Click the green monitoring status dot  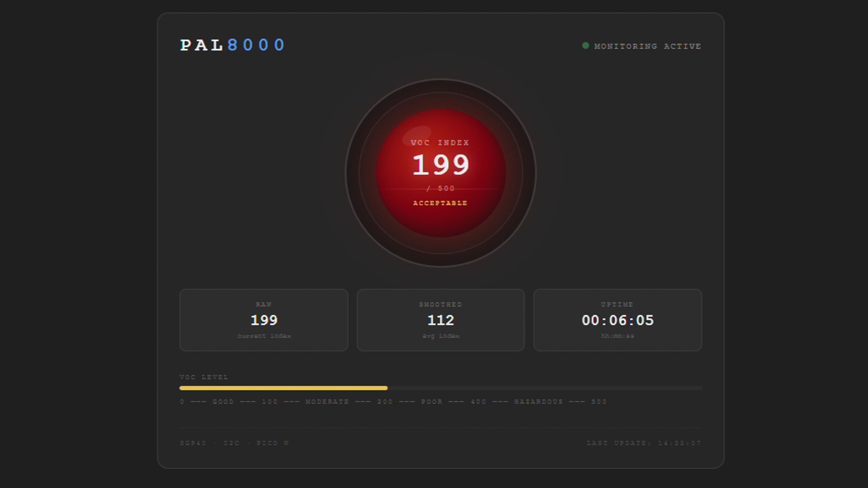coord(585,46)
